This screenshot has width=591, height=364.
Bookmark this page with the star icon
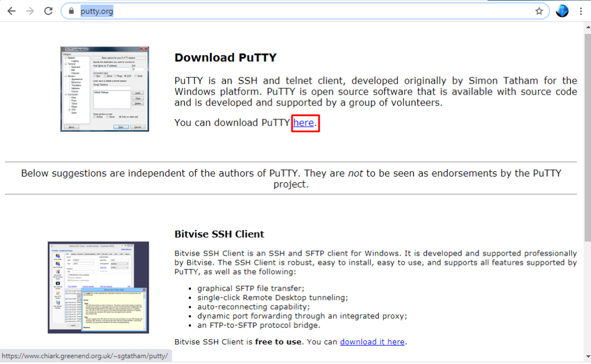point(539,11)
